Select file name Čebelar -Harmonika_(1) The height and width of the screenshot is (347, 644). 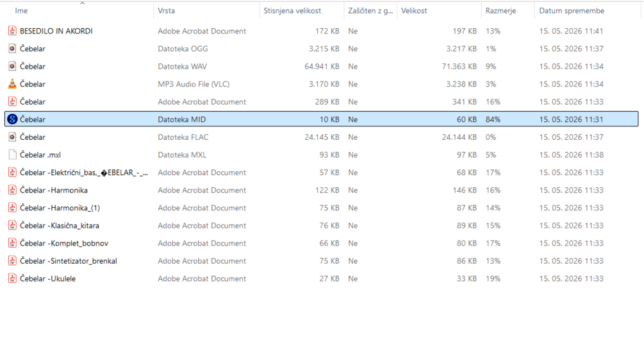click(60, 208)
